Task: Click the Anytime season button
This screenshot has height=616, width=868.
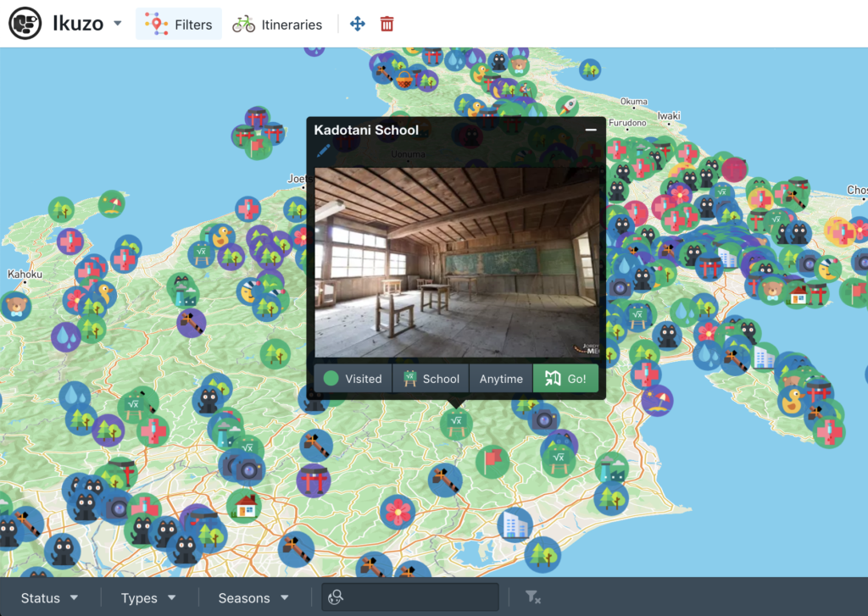Action: pyautogui.click(x=501, y=379)
